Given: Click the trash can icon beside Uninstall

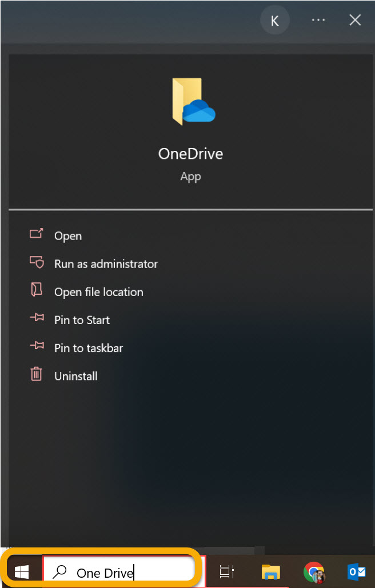Looking at the screenshot, I should click(37, 375).
